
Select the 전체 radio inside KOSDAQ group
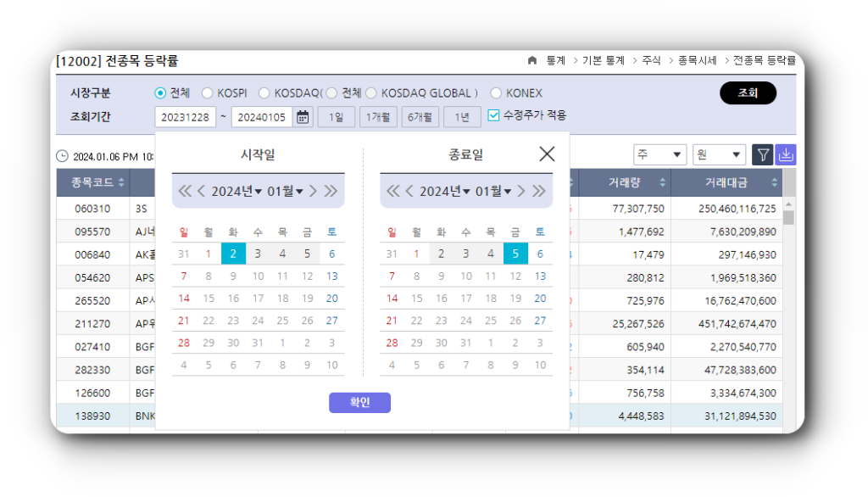[331, 93]
